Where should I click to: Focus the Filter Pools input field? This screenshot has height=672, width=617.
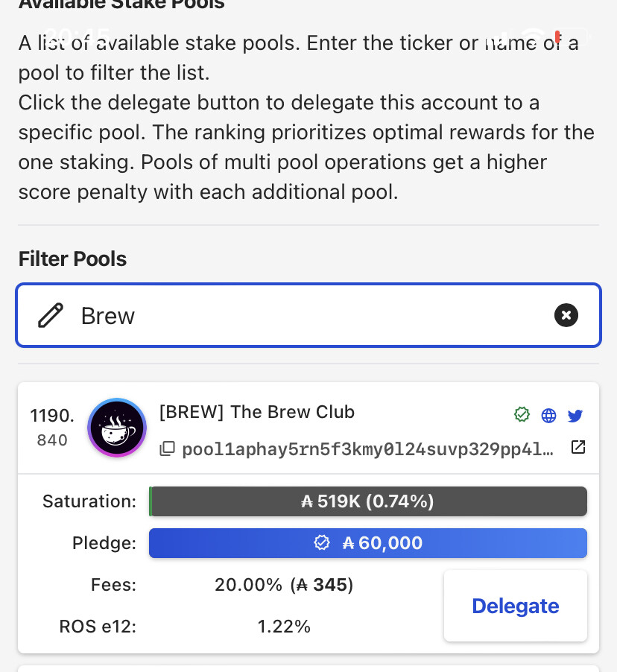point(313,316)
